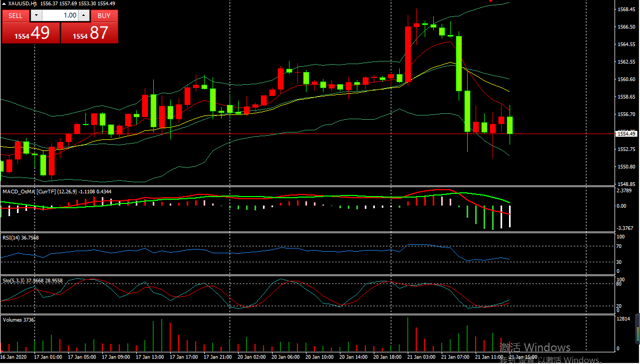Decrease trade volume with down arrow

[x=36, y=15]
